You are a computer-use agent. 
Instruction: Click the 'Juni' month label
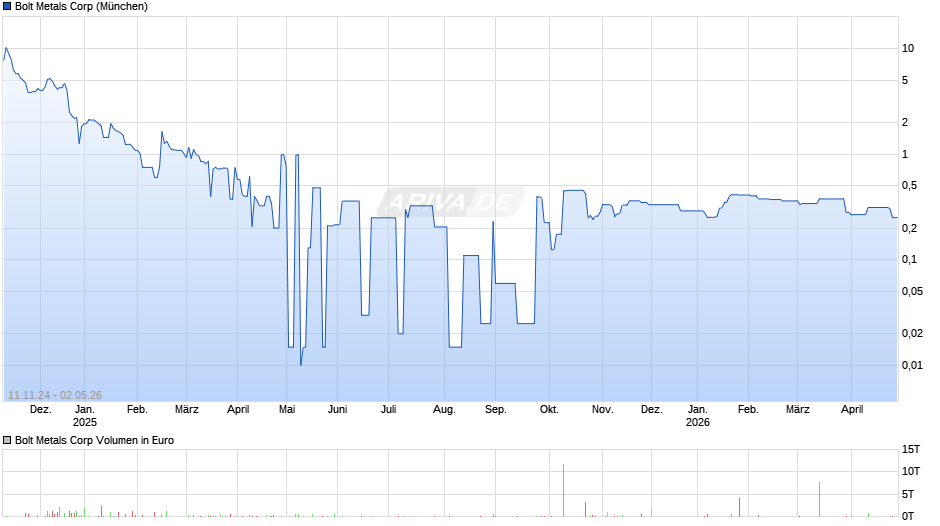pyautogui.click(x=338, y=410)
